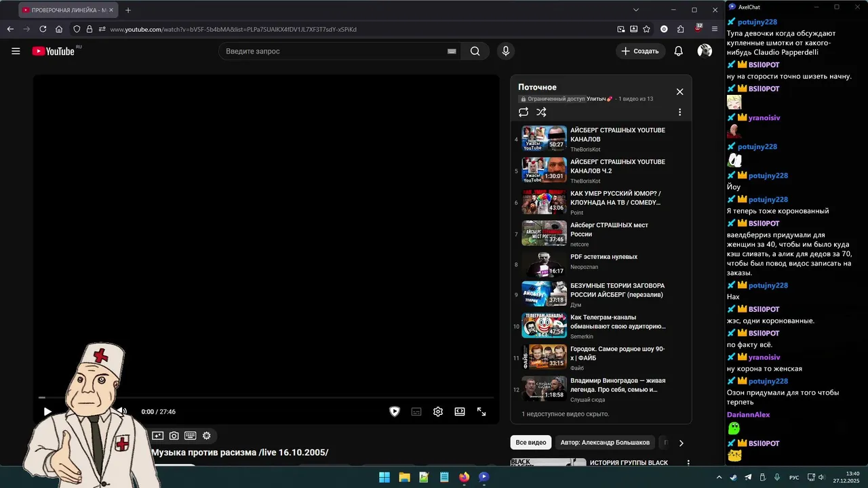Open the video player settings gear
868x488 pixels.
[x=438, y=411]
